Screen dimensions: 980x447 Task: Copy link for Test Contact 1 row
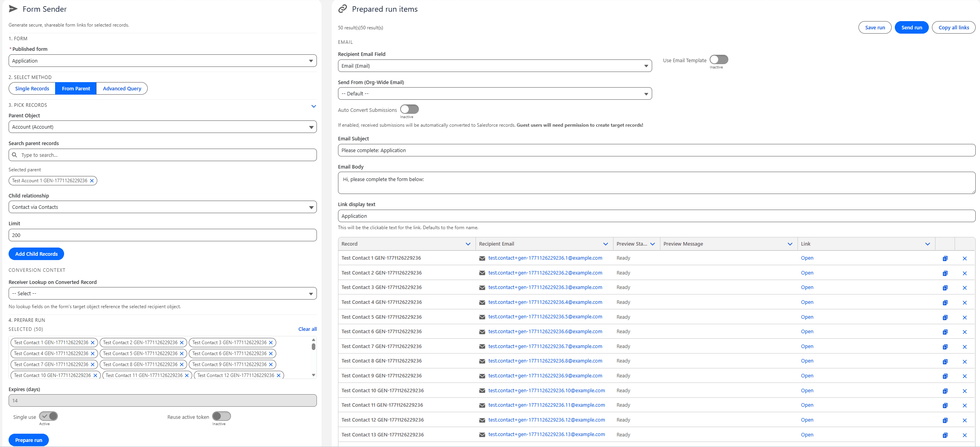pyautogui.click(x=945, y=259)
